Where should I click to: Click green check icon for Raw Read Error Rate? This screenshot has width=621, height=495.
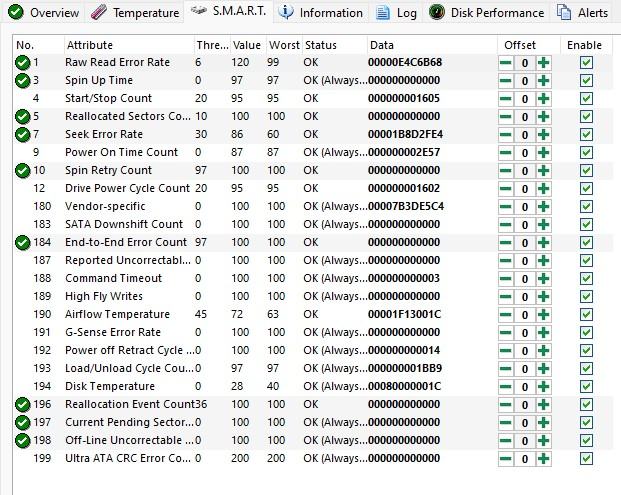pyautogui.click(x=23, y=63)
